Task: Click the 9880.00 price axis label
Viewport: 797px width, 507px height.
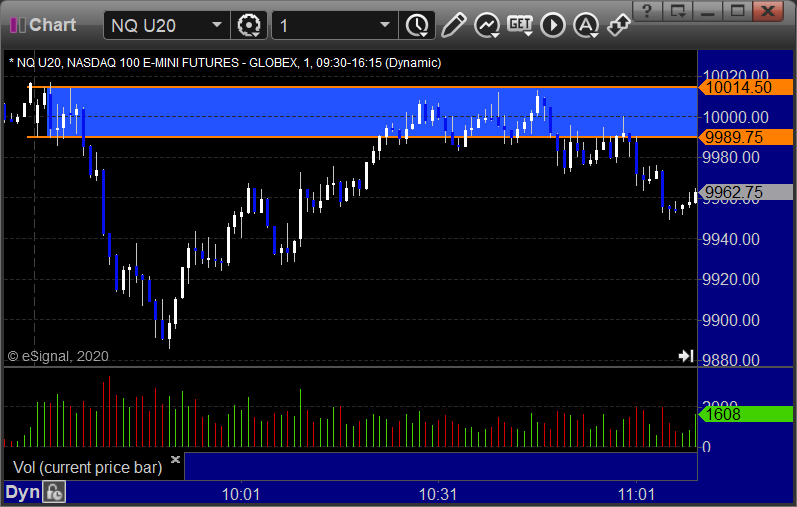Action: coord(731,360)
